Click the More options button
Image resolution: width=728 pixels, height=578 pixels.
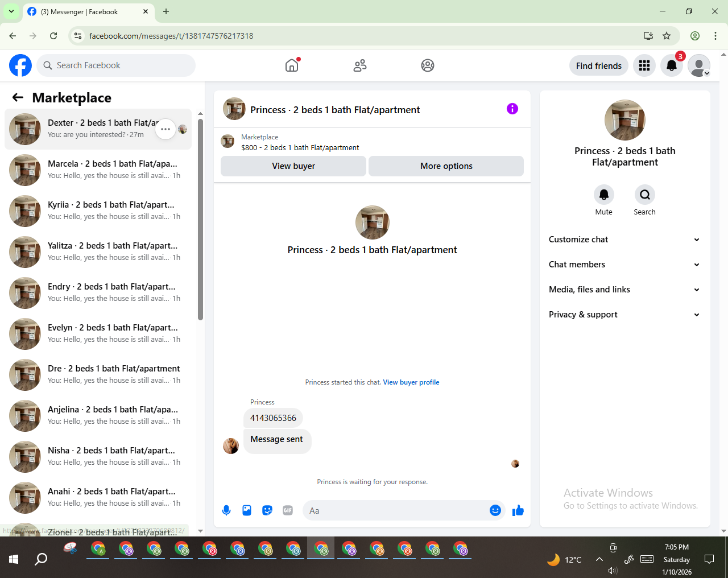pos(446,166)
